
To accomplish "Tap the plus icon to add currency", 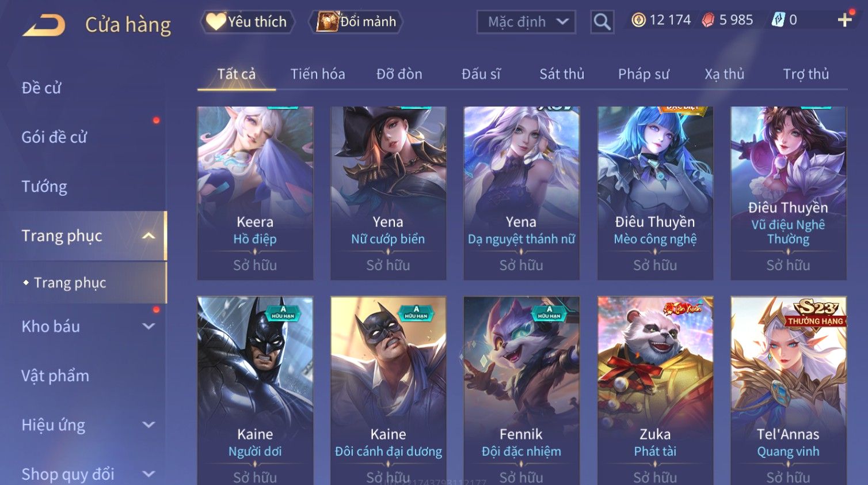I will 844,20.
